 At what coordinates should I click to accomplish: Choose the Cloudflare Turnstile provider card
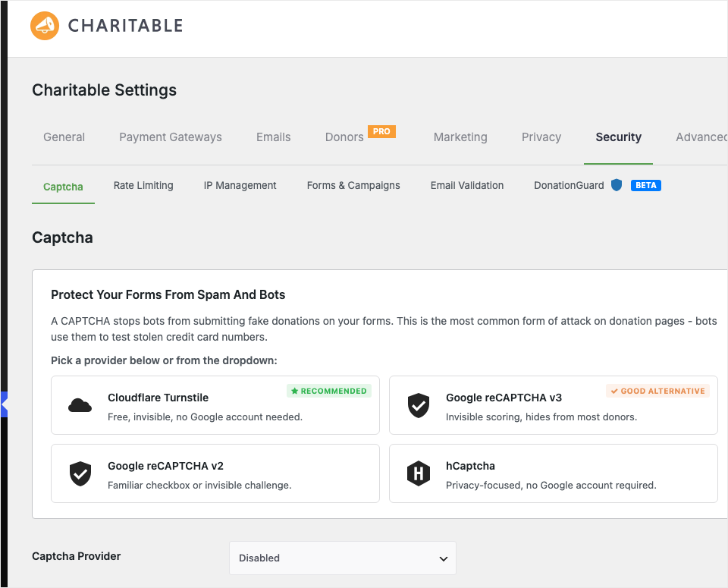click(x=215, y=405)
